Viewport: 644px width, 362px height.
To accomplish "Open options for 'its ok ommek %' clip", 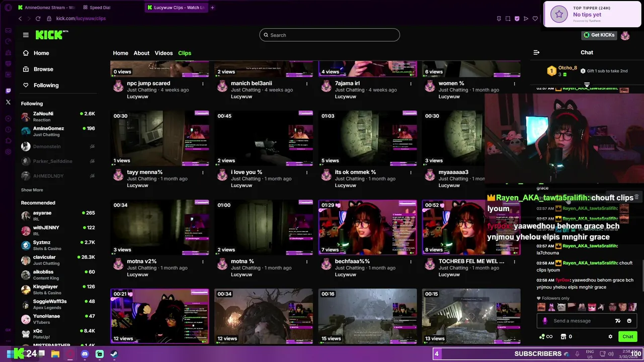I will click(x=411, y=172).
